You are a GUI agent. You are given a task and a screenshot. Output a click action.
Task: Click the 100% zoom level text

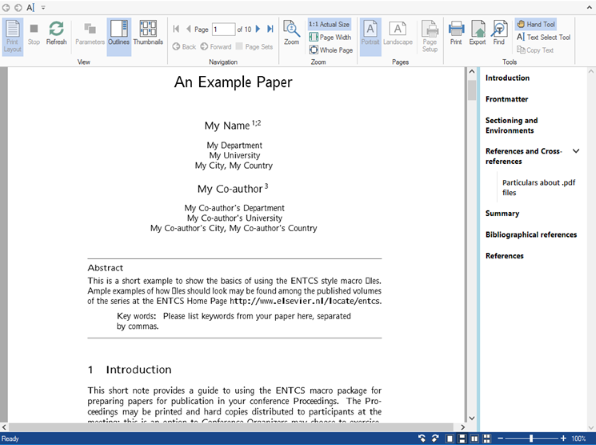click(579, 439)
